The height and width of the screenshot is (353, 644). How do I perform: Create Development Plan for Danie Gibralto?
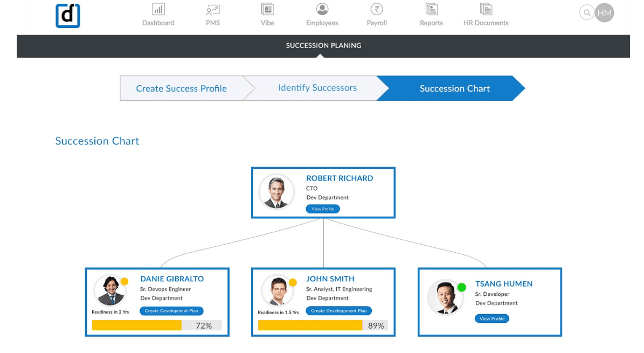pos(171,311)
